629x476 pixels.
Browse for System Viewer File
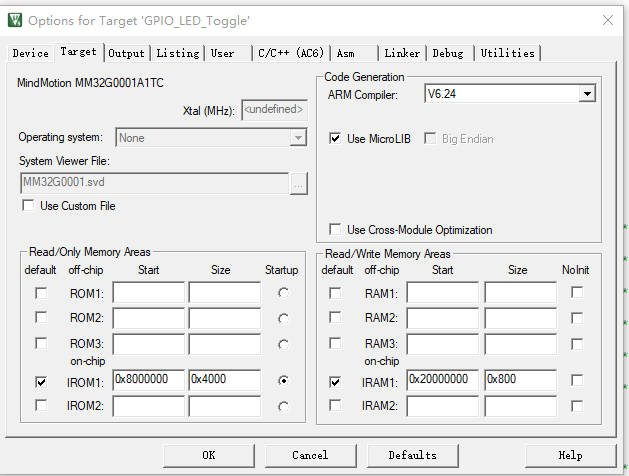[x=298, y=183]
